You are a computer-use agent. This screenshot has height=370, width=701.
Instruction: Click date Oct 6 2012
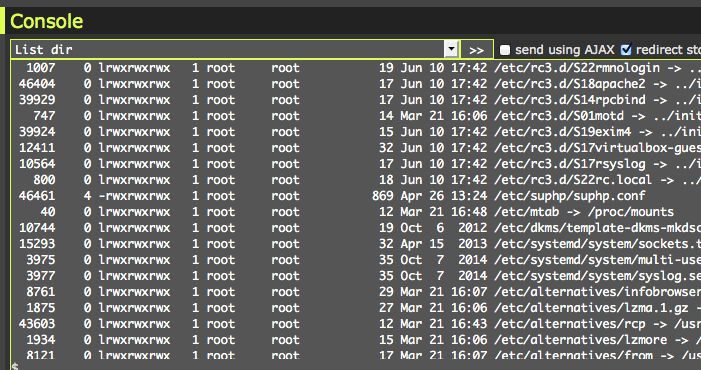coord(444,228)
